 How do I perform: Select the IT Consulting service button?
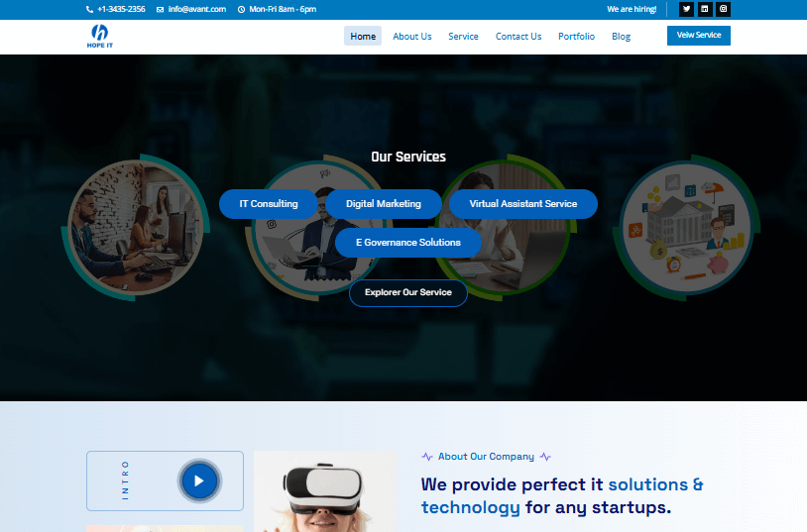point(269,204)
